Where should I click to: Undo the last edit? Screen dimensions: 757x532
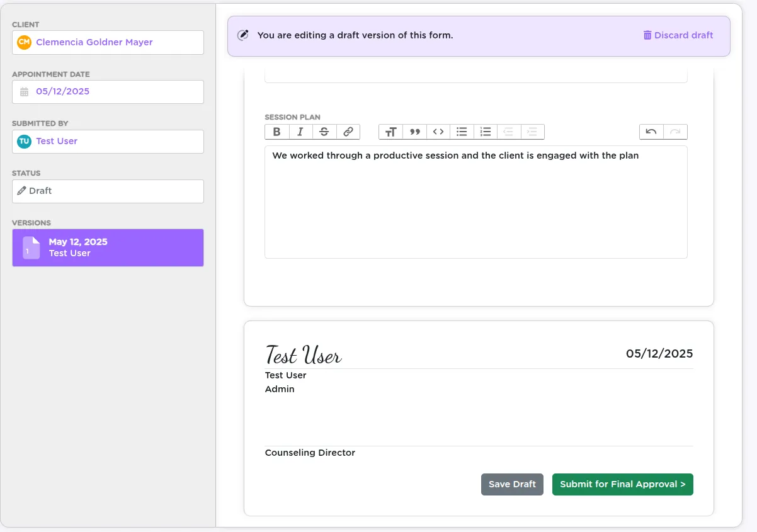pyautogui.click(x=651, y=132)
